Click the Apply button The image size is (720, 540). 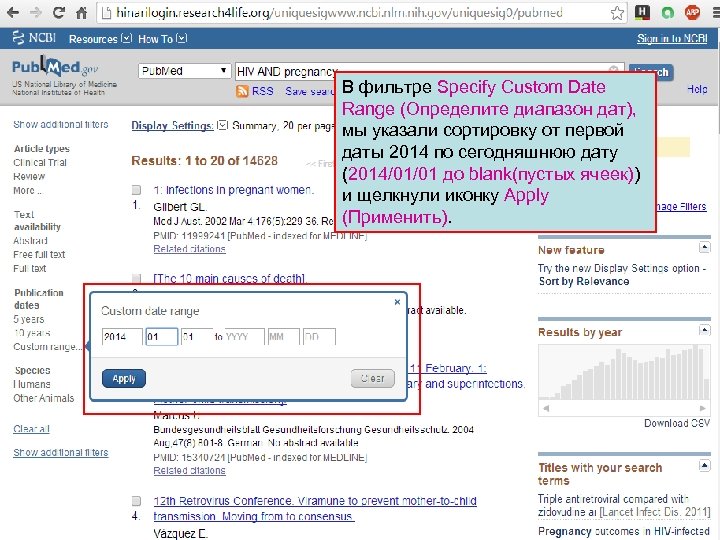124,379
